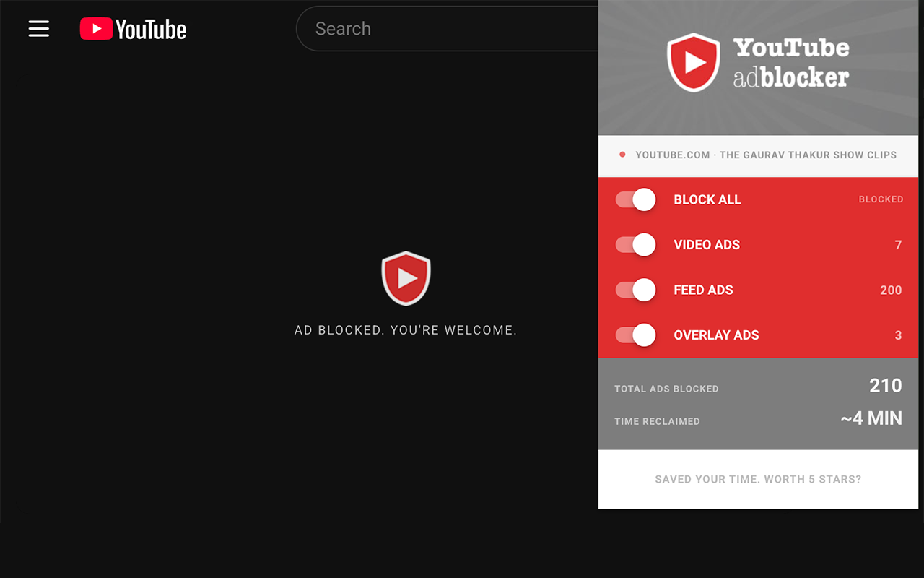Open the YouTube hamburger menu
Image resolution: width=924 pixels, height=578 pixels.
(x=39, y=29)
